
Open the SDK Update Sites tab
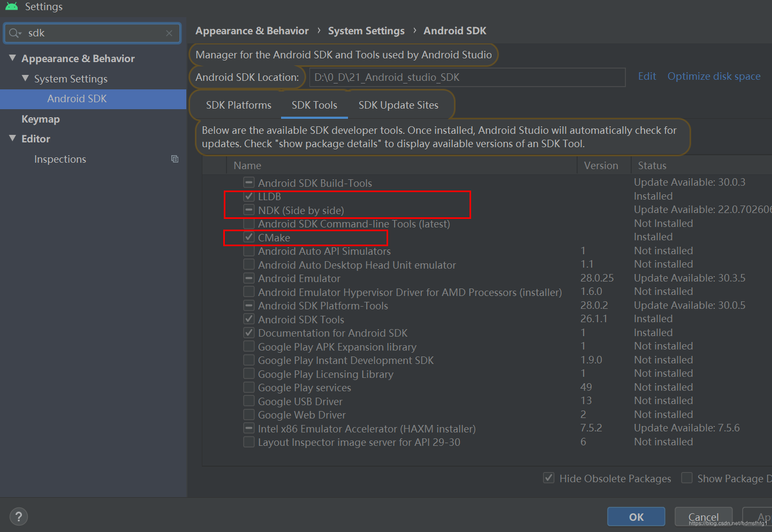tap(398, 105)
